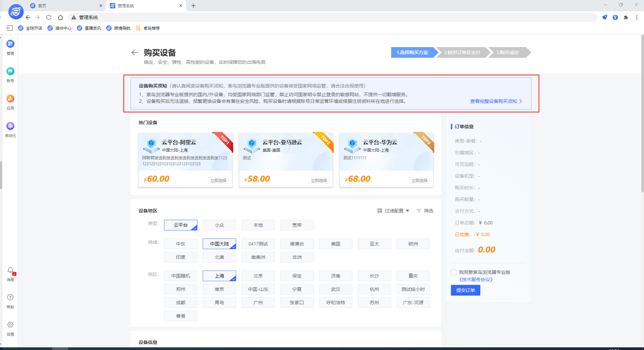
Task: Click the 提交订单 submit button
Action: 465,290
